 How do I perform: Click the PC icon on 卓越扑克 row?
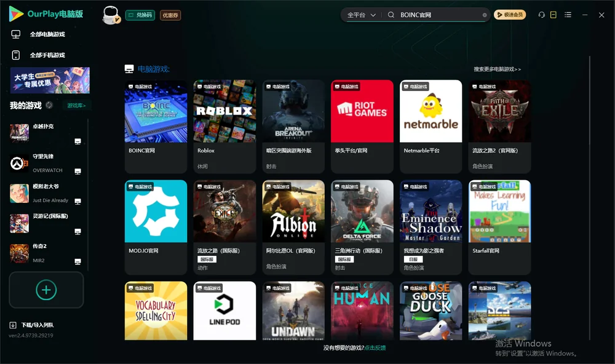tap(77, 141)
